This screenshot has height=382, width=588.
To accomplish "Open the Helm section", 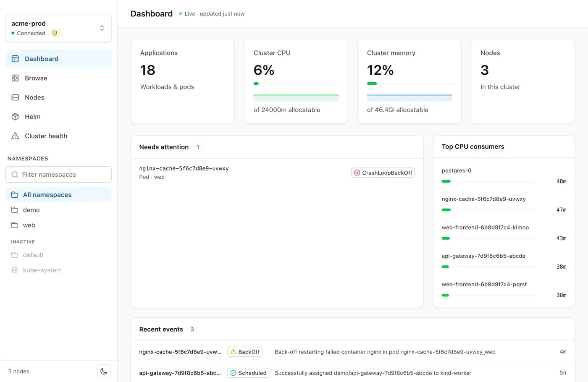I will pyautogui.click(x=58, y=117).
